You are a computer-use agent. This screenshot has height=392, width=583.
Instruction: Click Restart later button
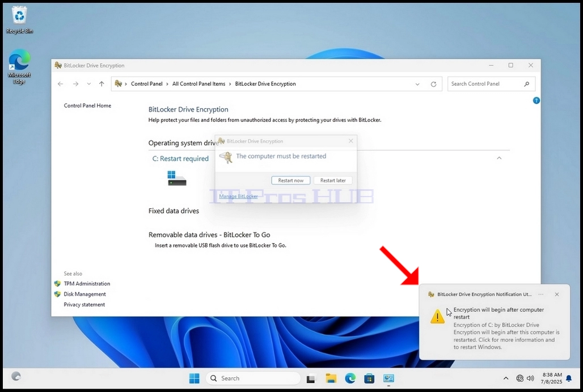333,180
